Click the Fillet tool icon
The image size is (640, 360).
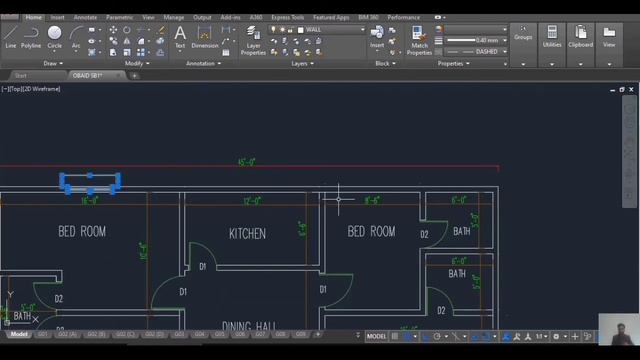141,41
